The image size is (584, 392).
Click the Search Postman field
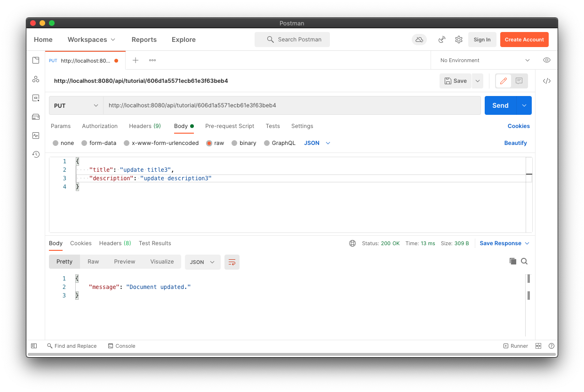tap(292, 40)
